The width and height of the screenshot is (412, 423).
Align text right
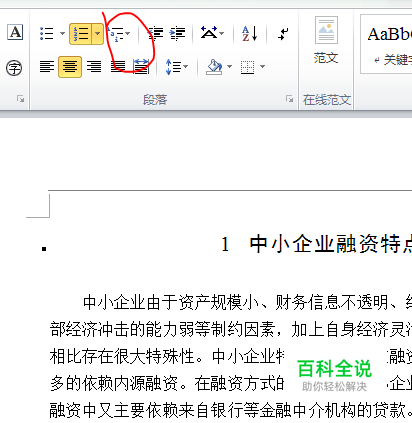pos(94,67)
